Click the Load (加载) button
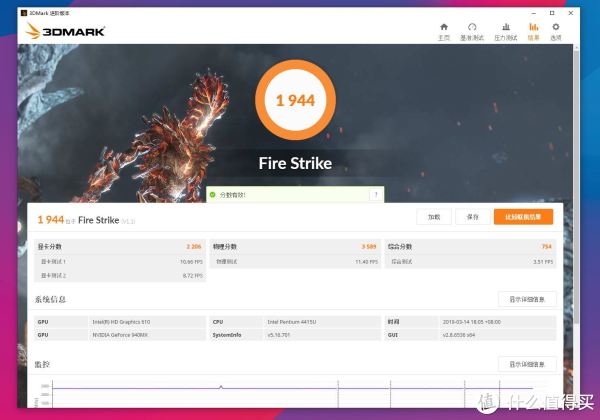This screenshot has width=600, height=420. tap(434, 217)
